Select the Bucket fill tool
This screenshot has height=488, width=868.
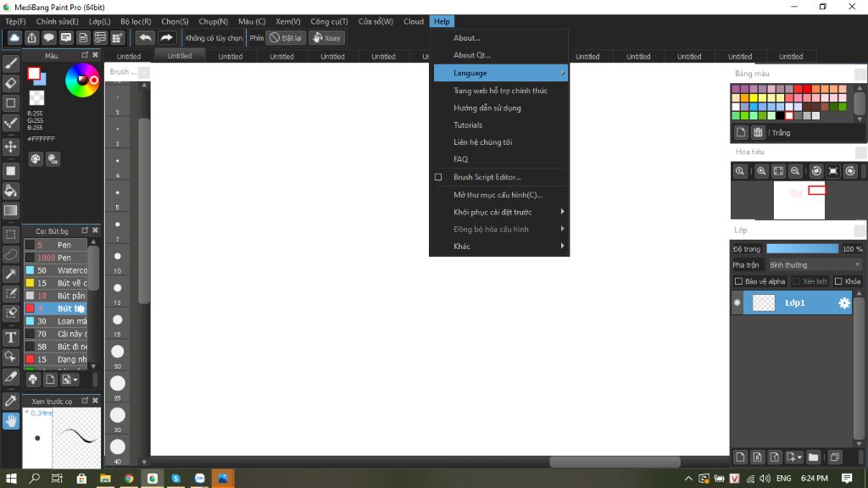(x=10, y=191)
